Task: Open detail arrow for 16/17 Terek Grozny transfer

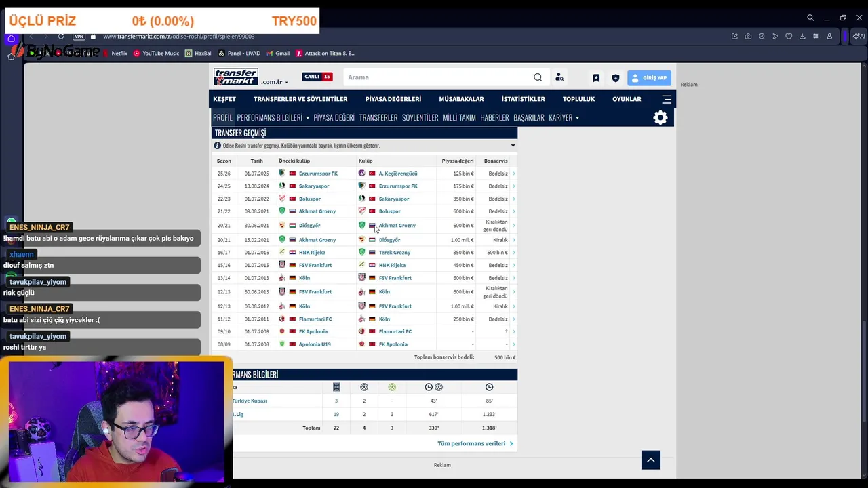Action: point(513,253)
